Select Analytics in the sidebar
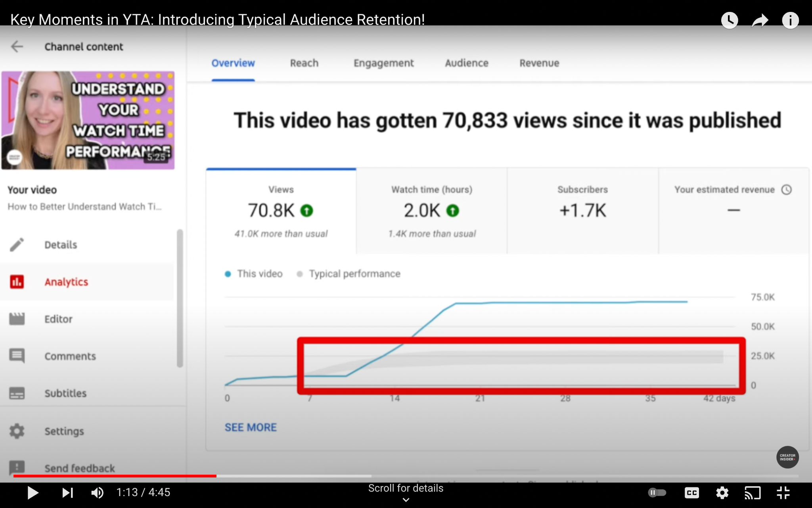Screen dimensions: 812x508 66,282
